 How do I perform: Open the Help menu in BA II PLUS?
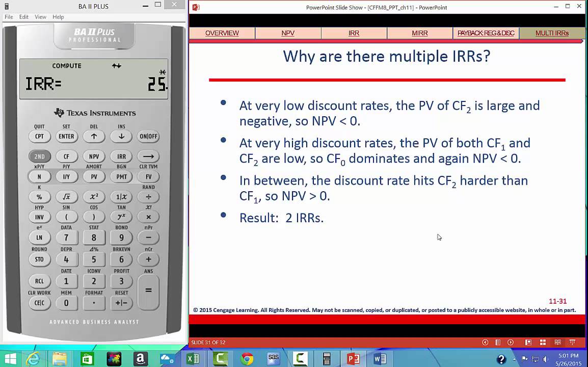pyautogui.click(x=58, y=17)
